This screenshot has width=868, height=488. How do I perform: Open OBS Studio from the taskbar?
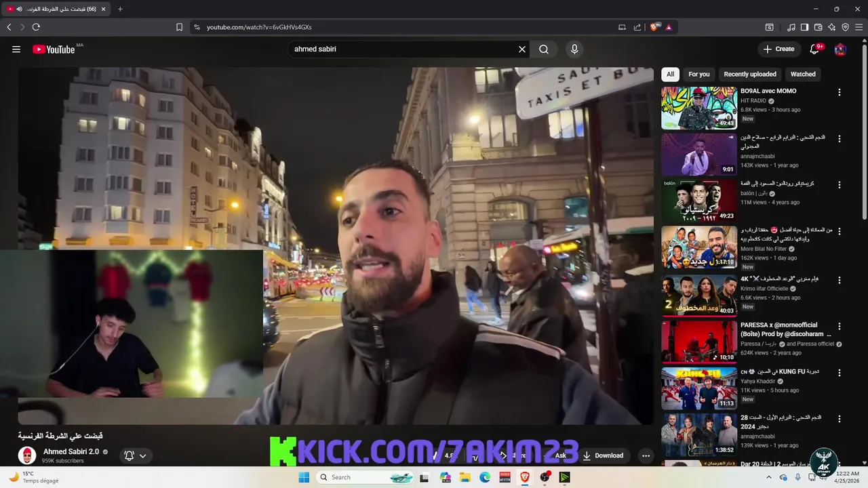(x=545, y=477)
